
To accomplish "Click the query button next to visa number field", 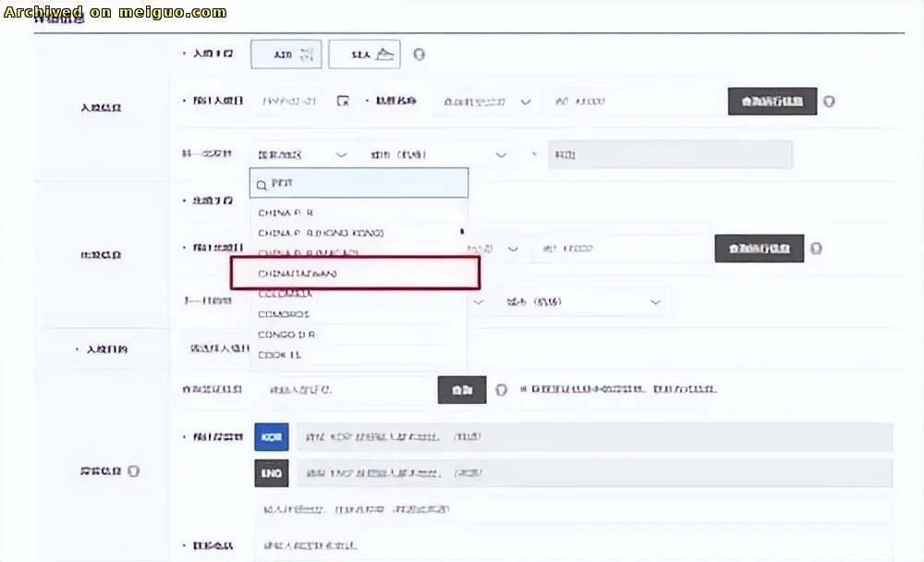I will point(461,390).
